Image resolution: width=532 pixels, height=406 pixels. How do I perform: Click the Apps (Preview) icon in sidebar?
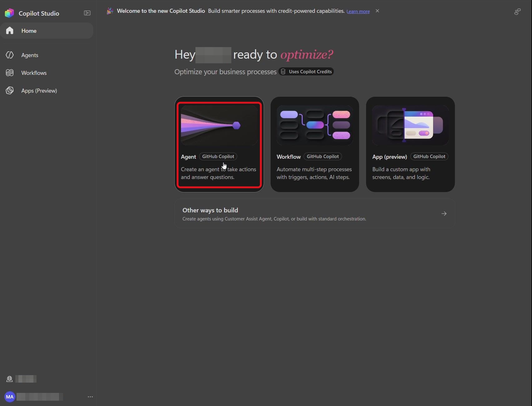pyautogui.click(x=10, y=91)
